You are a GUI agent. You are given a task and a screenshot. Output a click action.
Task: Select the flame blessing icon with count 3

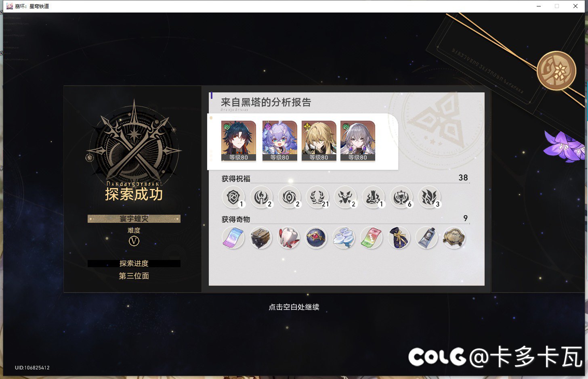click(429, 197)
